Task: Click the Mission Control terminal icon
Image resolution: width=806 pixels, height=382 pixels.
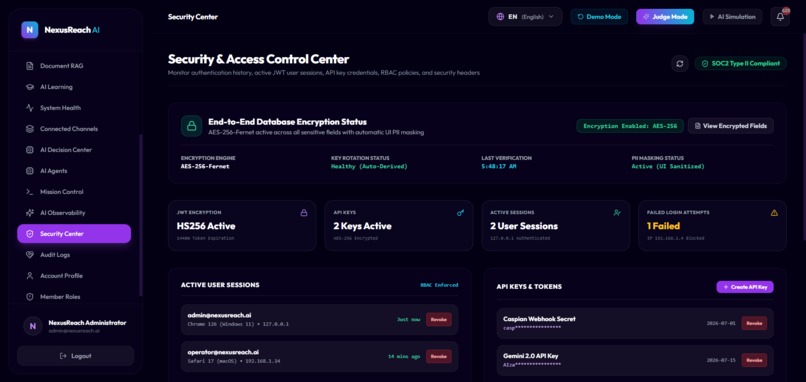Action: point(30,192)
